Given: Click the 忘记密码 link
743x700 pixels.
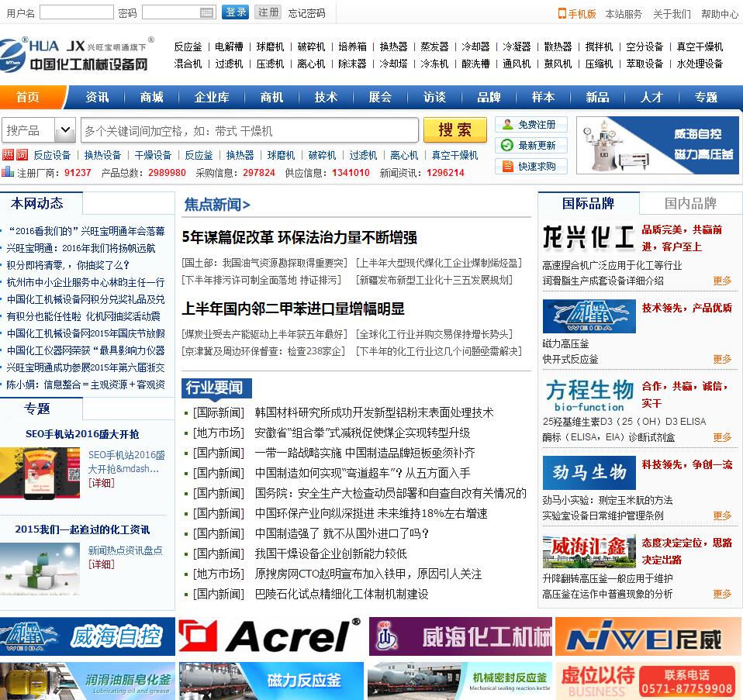Looking at the screenshot, I should (306, 13).
